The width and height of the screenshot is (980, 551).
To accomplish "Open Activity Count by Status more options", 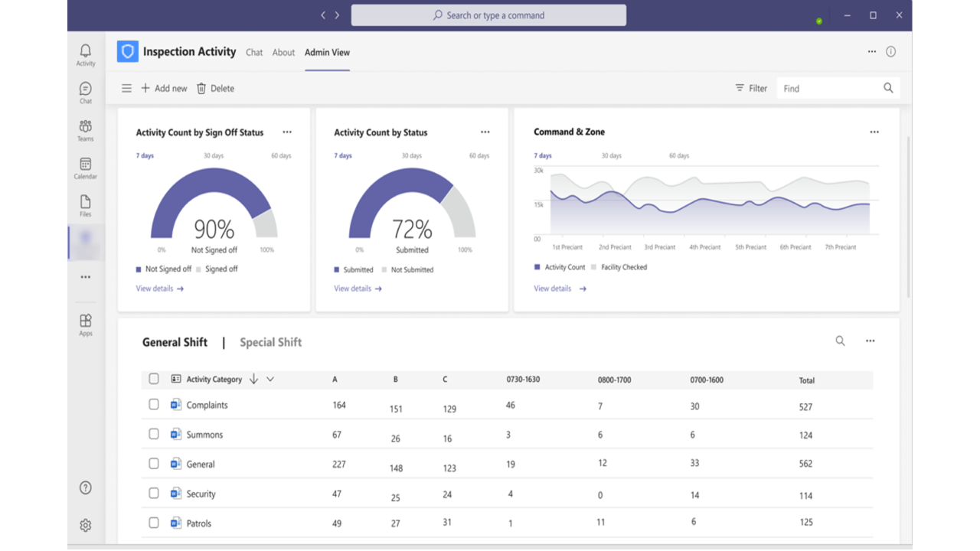I will (485, 132).
